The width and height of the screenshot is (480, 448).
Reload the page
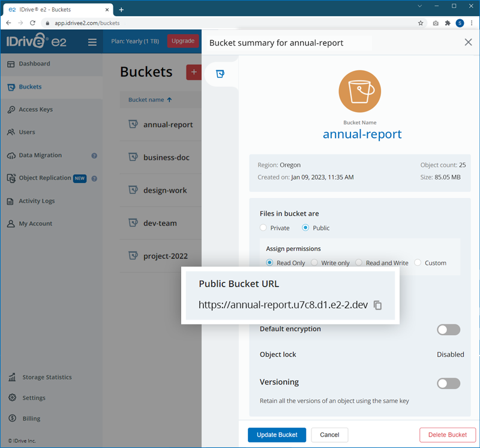(x=32, y=23)
